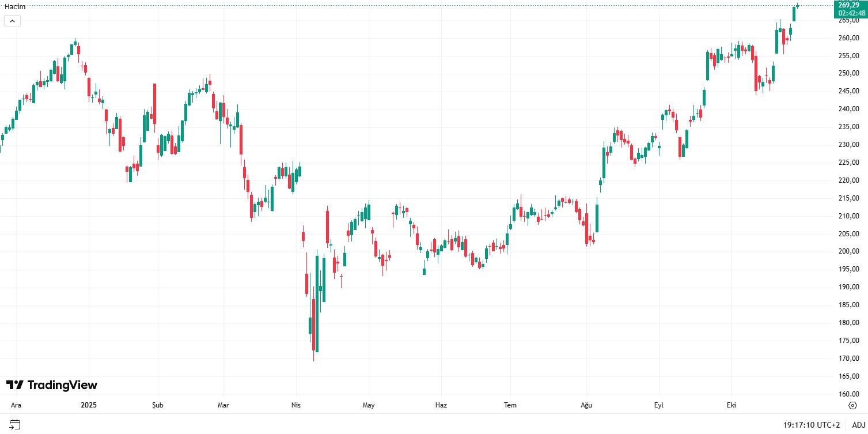Click the TradingView logo
The width and height of the screenshot is (868, 434).
(x=52, y=385)
